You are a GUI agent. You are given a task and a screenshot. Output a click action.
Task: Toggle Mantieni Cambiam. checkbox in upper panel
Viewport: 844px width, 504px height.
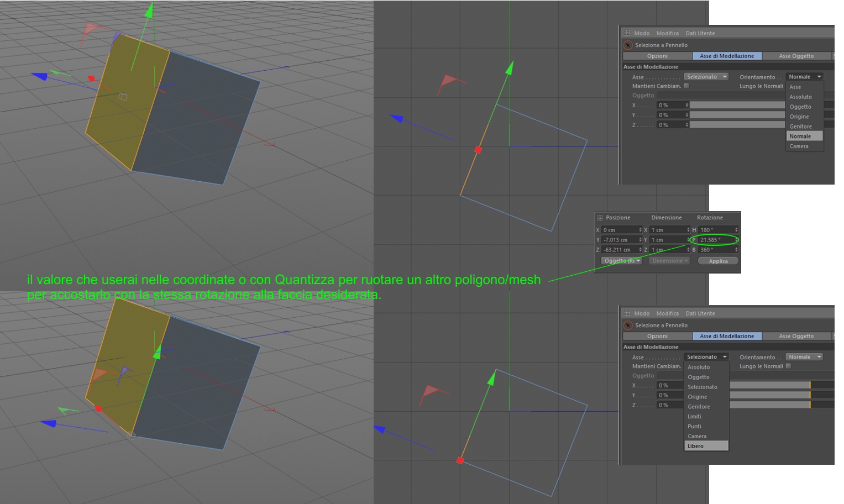tap(686, 86)
